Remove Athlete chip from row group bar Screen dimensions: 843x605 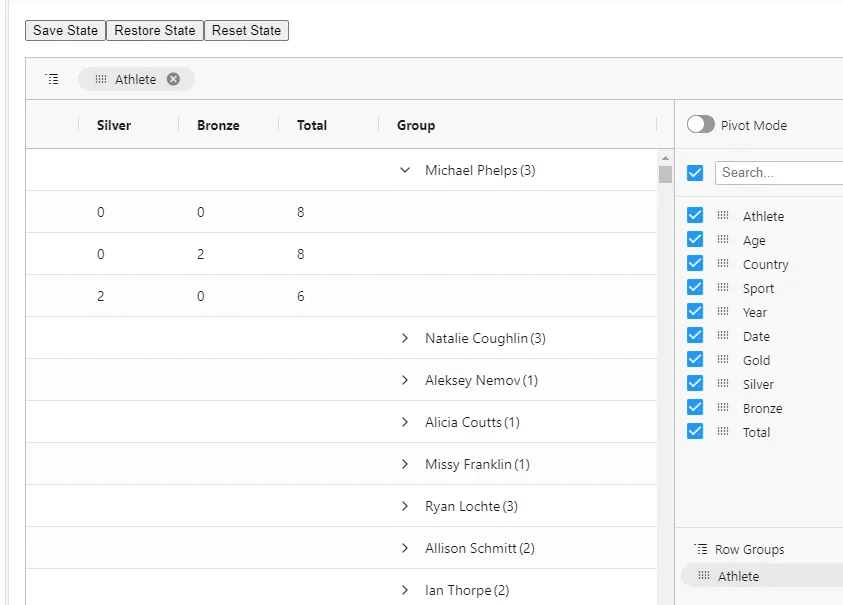(x=173, y=79)
